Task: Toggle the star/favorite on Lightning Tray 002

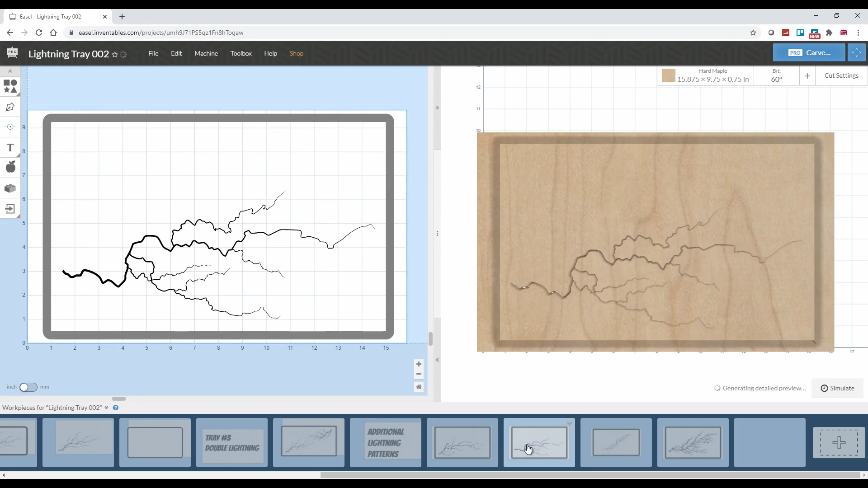Action: 116,54
